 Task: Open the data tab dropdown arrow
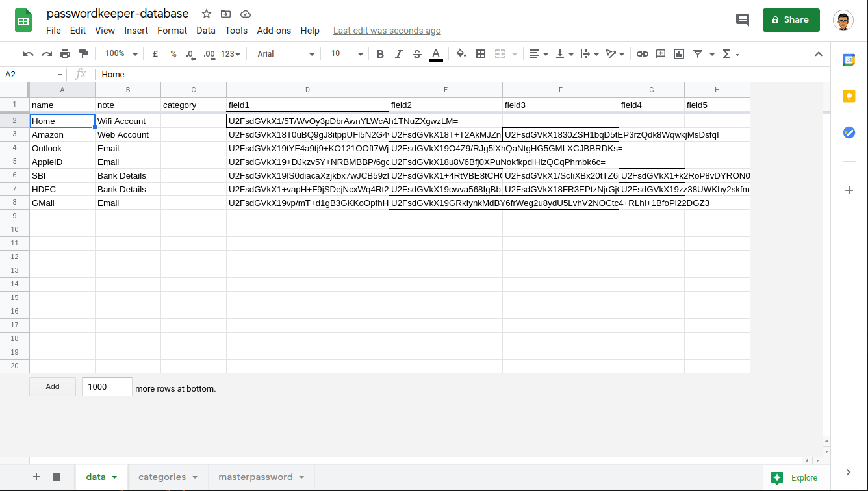coord(115,477)
